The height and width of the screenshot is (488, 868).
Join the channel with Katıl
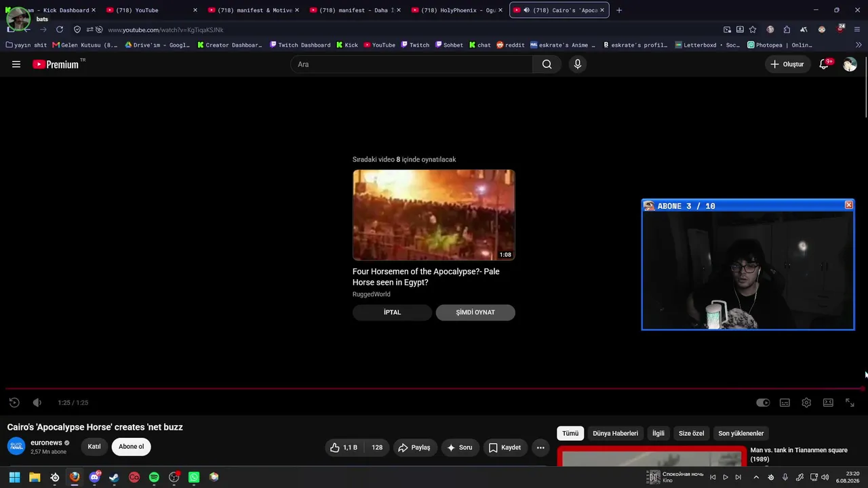coord(94,447)
